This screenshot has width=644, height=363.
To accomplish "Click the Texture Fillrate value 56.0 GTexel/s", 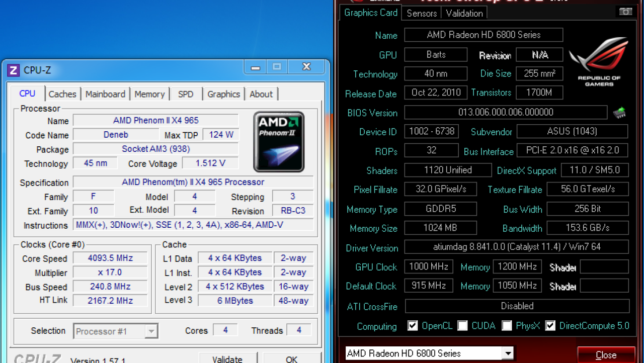I will coord(588,189).
